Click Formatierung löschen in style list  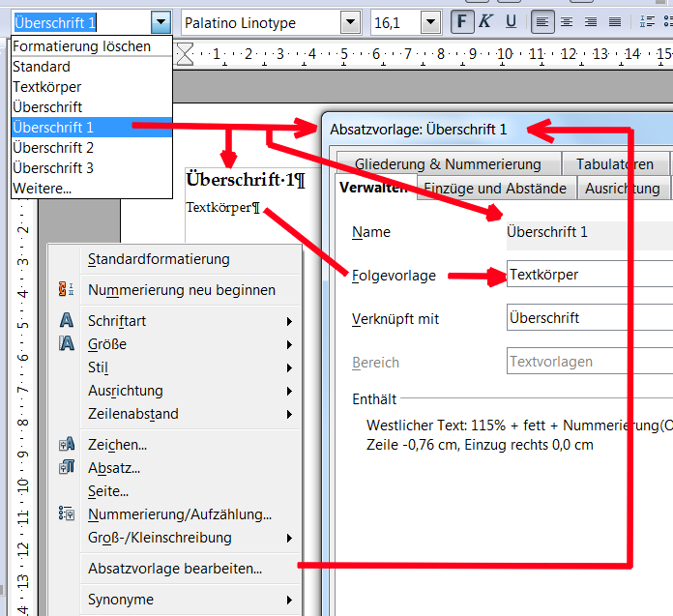coord(81,46)
